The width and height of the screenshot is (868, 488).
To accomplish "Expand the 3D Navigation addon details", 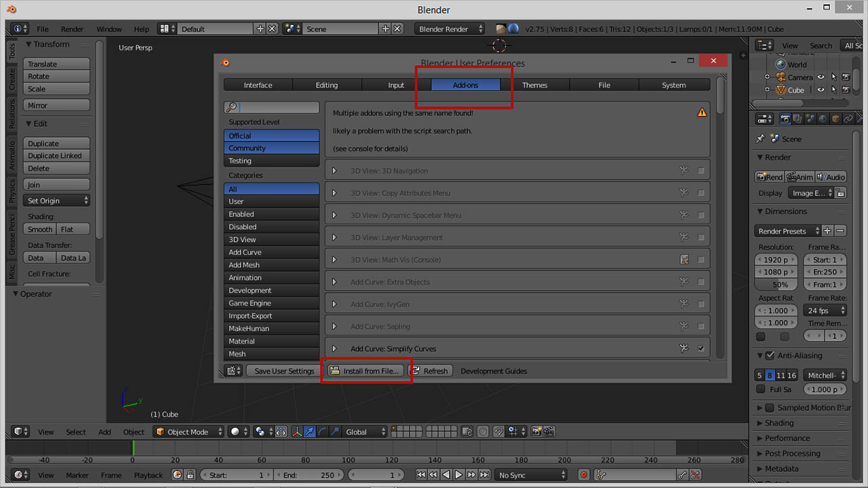I will pos(334,171).
